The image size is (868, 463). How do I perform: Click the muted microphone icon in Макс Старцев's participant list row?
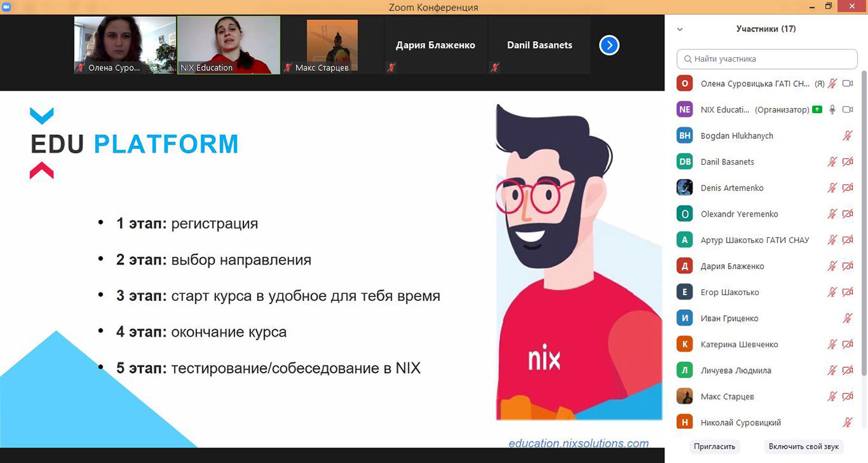click(x=832, y=396)
